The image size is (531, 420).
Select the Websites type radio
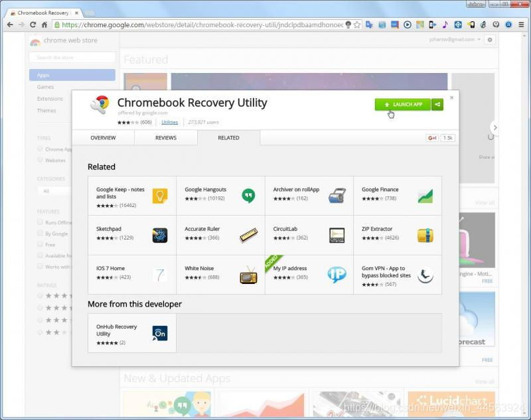tap(40, 160)
